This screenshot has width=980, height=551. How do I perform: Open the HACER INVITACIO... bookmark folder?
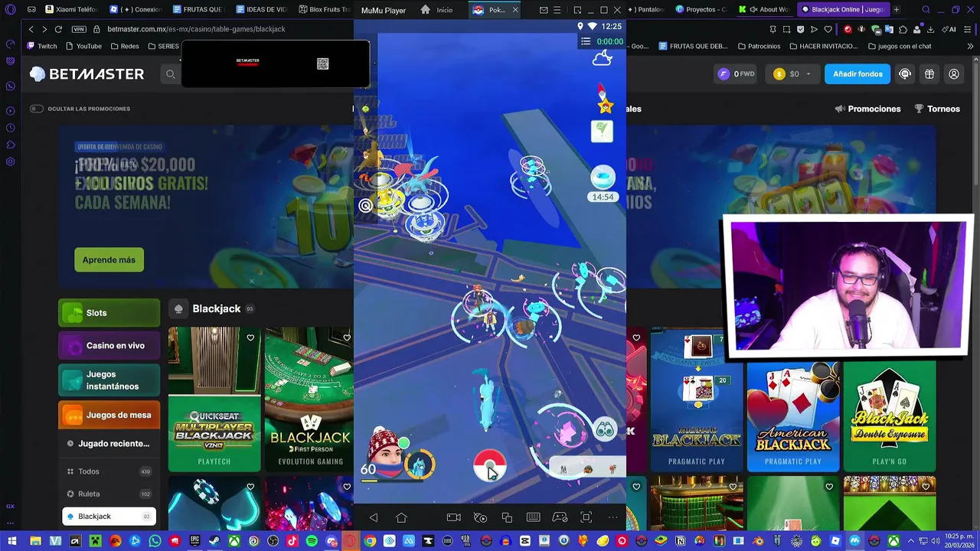pos(823,46)
